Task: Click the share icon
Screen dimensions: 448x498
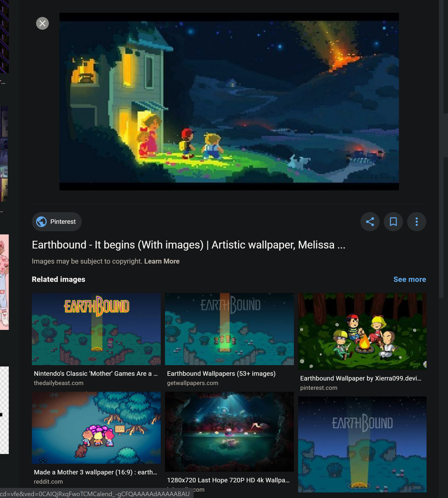Action: point(370,222)
